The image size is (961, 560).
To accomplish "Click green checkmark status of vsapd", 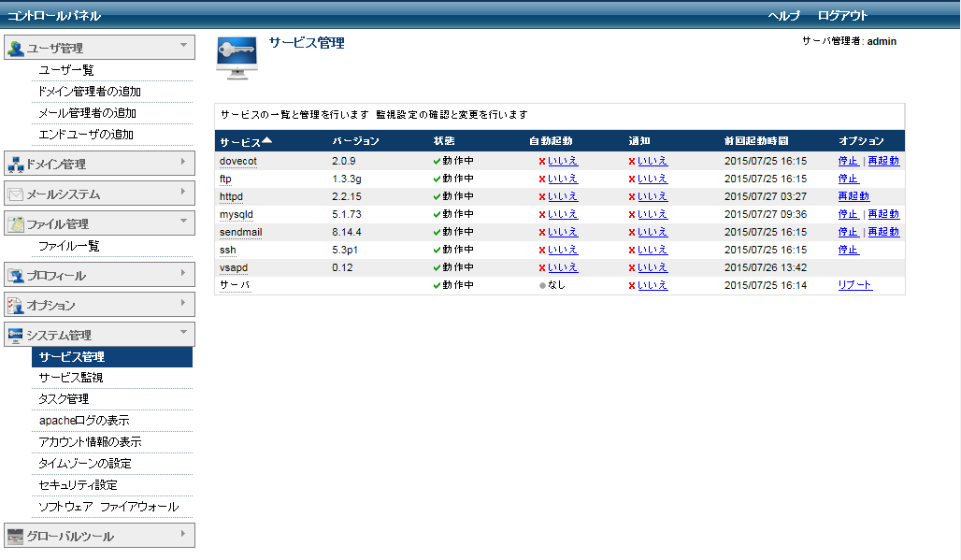I will click(437, 267).
